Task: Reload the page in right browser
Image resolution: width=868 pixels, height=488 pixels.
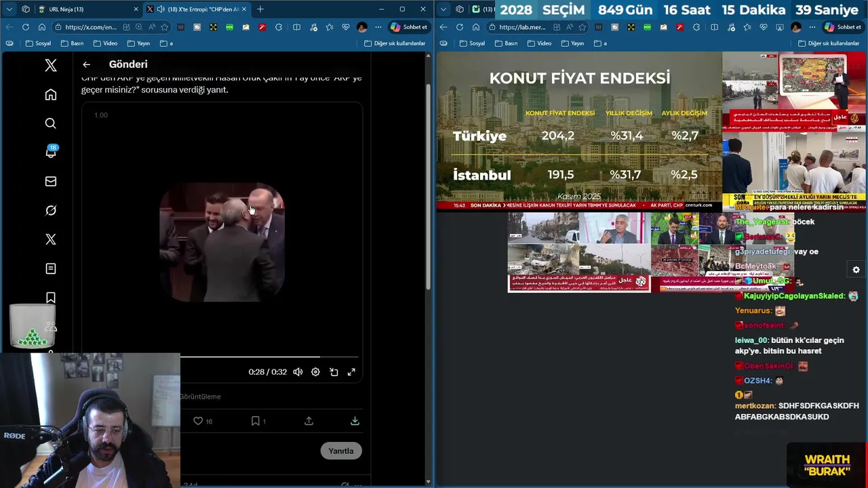Action: click(x=459, y=27)
